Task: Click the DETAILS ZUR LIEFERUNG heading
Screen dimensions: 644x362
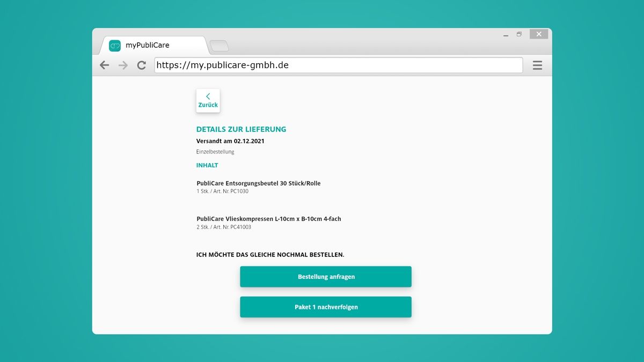Action: point(241,129)
